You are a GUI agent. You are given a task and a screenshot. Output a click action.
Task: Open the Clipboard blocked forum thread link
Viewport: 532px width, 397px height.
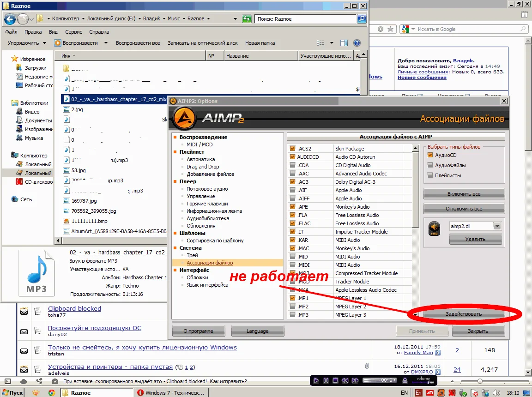coord(74,308)
